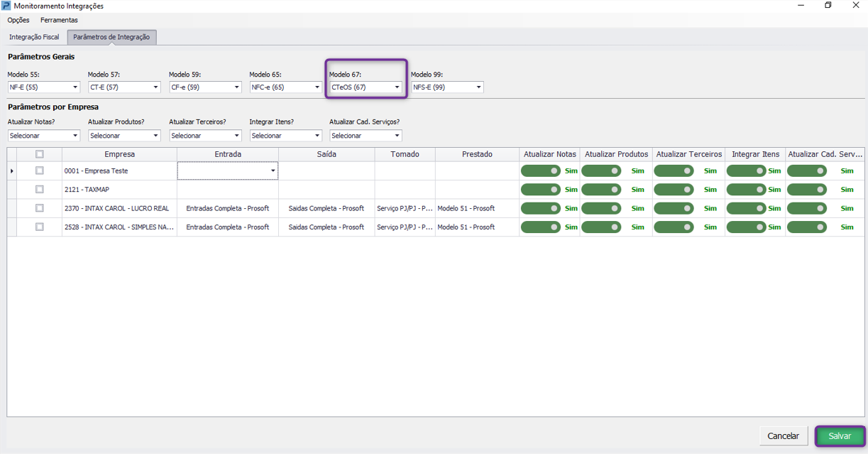This screenshot has width=868, height=454.
Task: Click the Salvar button
Action: (840, 436)
